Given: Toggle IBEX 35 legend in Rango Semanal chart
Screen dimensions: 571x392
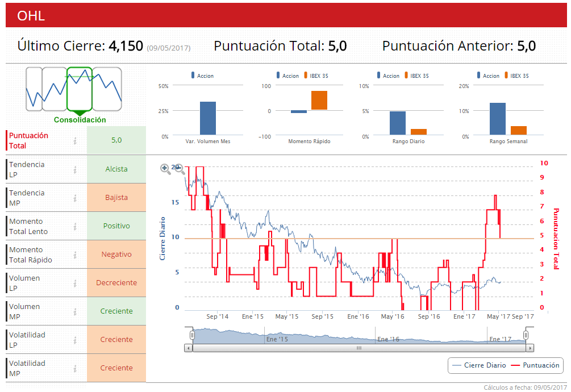Looking at the screenshot, I should (x=516, y=76).
